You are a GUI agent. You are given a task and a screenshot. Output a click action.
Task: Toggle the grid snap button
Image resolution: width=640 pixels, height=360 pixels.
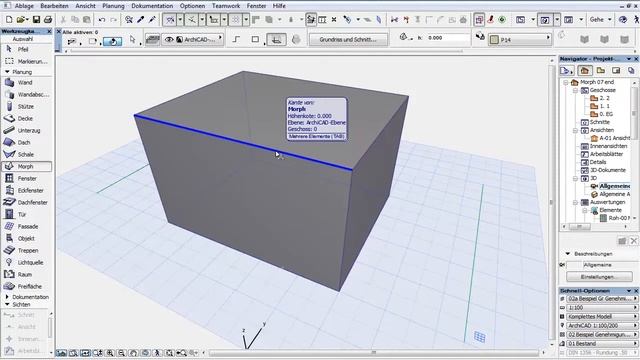pos(236,19)
